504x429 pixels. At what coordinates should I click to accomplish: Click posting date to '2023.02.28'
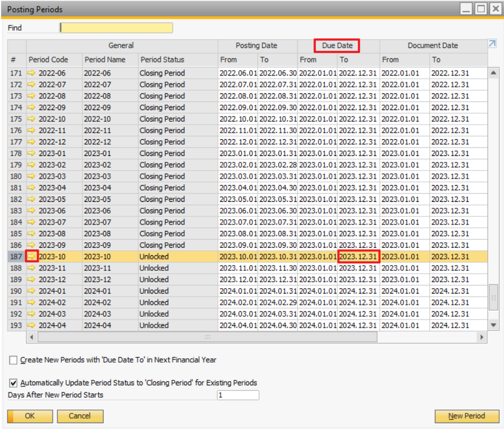278,165
